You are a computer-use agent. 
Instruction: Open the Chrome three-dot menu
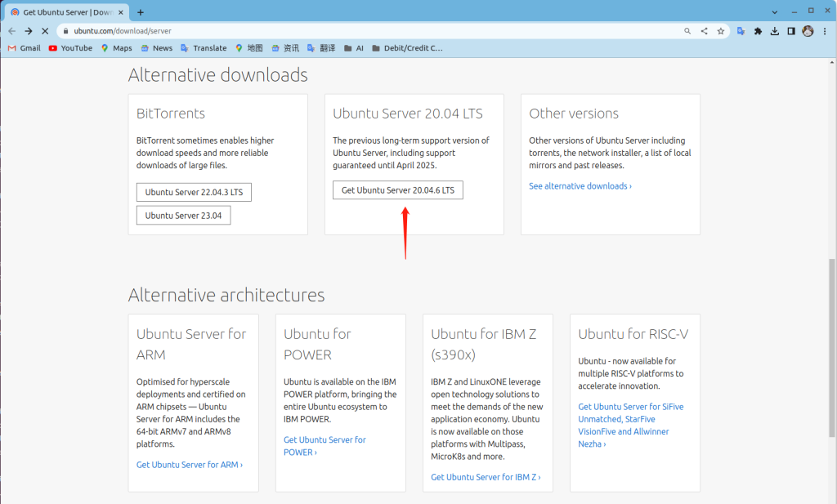point(825,31)
